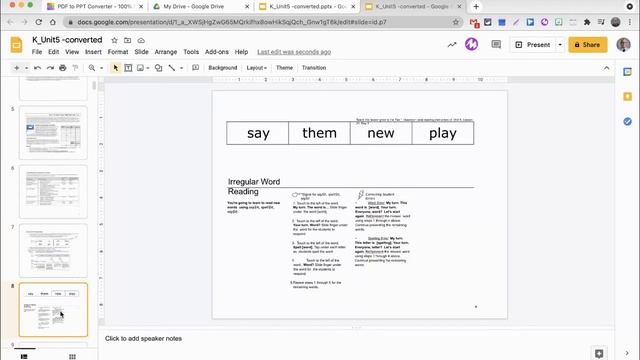The height and width of the screenshot is (360, 640).
Task: Click the Theme button
Action: click(284, 68)
